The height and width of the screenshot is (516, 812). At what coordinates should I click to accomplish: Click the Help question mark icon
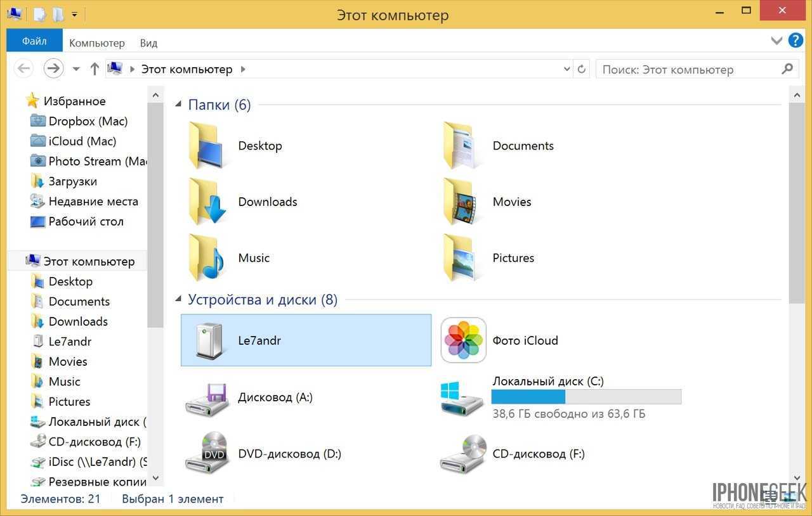coord(796,41)
